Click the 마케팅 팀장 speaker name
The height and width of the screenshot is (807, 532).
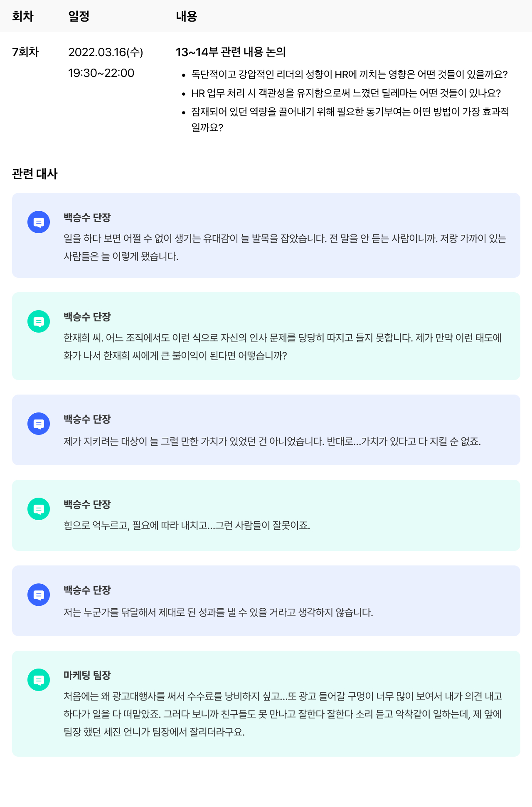(x=87, y=675)
